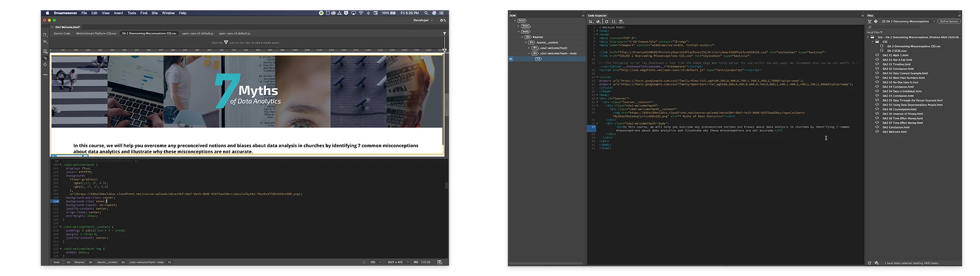Click the Git diamond icon in Files panel
The image size is (980, 276).
point(876,21)
